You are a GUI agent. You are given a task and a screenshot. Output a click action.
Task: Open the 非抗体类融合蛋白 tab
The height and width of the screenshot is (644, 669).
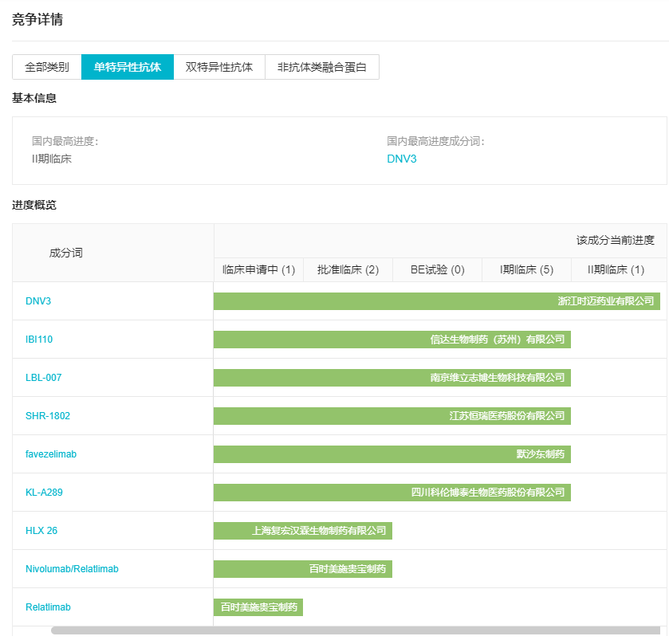(322, 67)
